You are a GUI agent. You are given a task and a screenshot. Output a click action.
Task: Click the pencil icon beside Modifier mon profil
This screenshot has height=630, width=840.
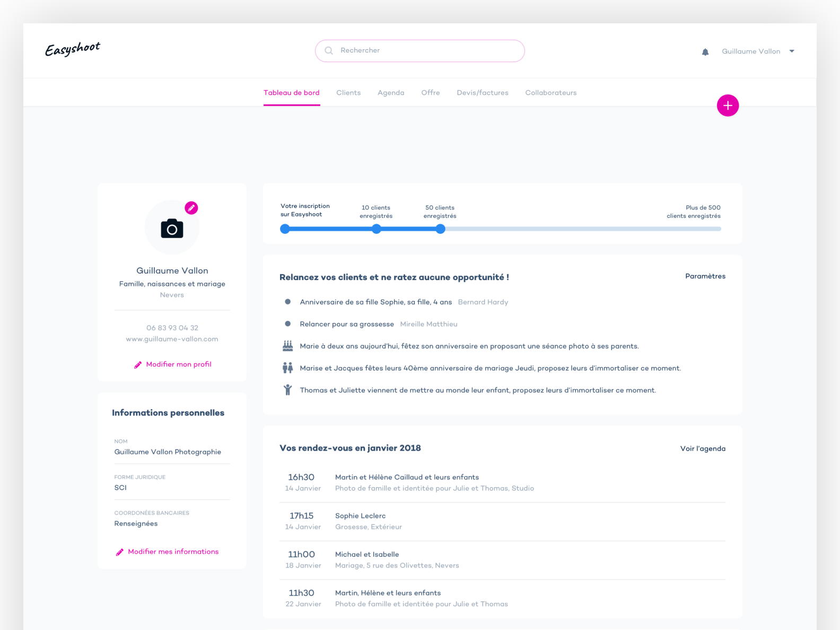pyautogui.click(x=138, y=365)
